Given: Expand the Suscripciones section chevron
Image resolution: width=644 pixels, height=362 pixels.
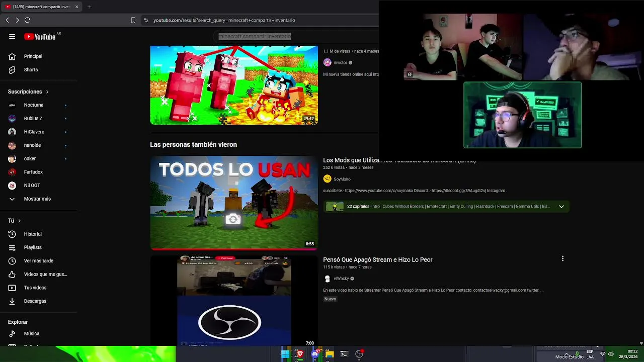Looking at the screenshot, I should (x=47, y=92).
